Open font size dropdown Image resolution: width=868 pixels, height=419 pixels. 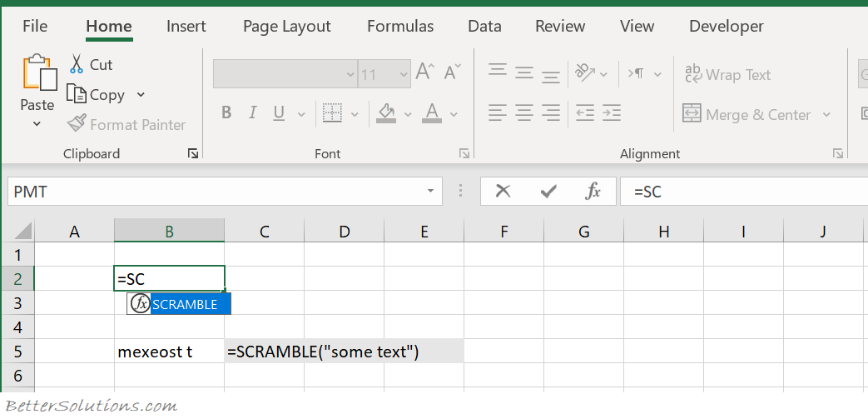(x=403, y=74)
